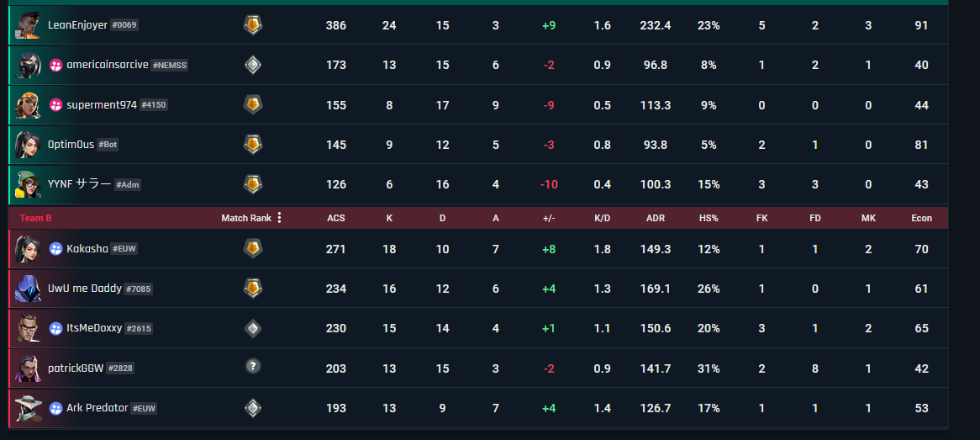
Task: Click the Econ column header
Action: pyautogui.click(x=921, y=219)
